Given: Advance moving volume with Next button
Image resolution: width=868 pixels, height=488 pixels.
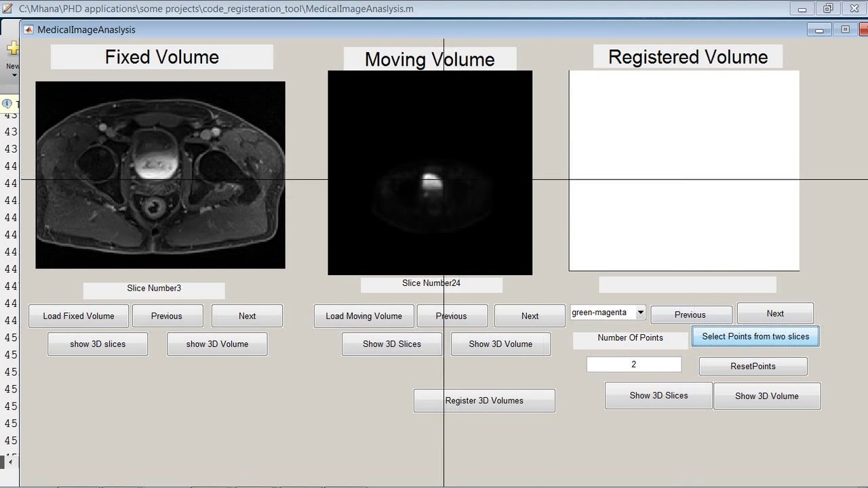Looking at the screenshot, I should 530,316.
